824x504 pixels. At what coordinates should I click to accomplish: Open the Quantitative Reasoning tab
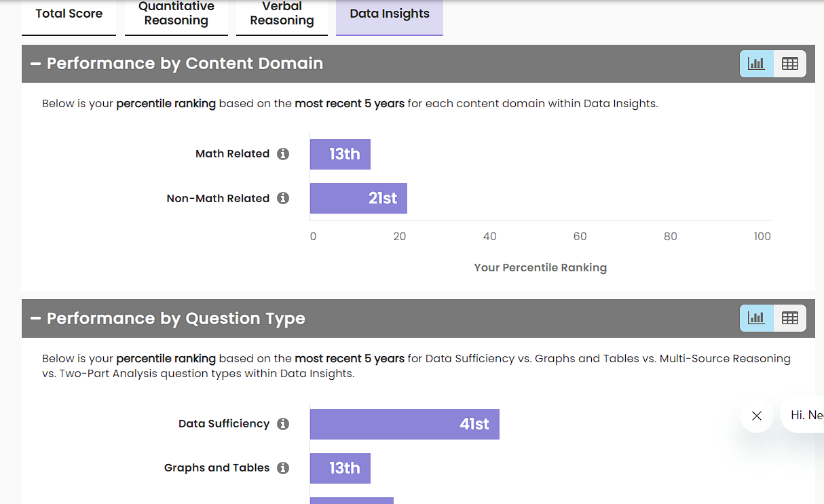pyautogui.click(x=176, y=14)
